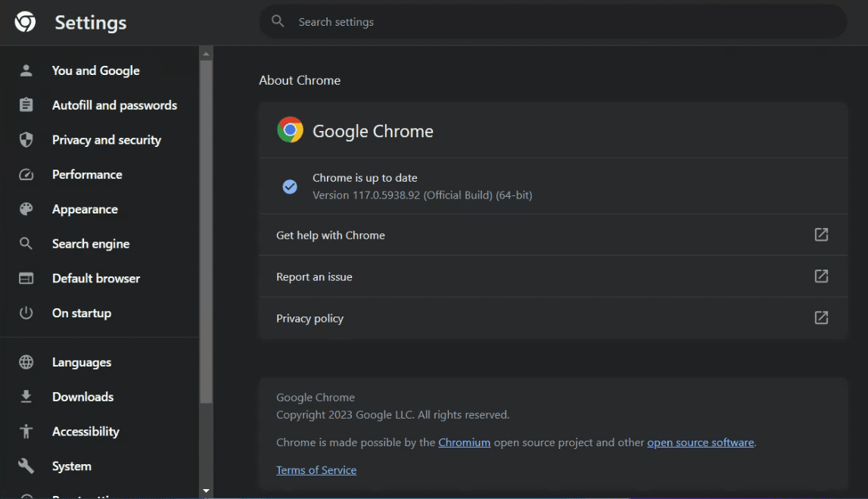Screen dimensions: 868x499
Task: Click the Privacy and security shield icon
Action: (x=26, y=139)
